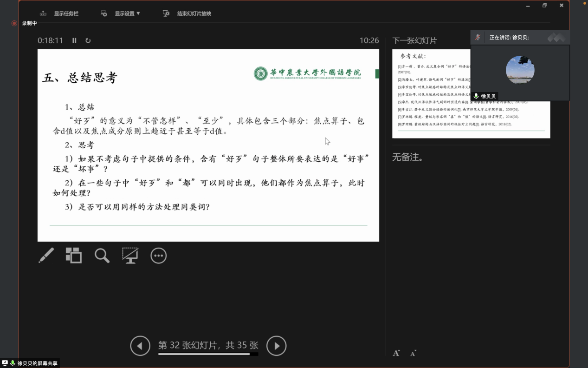Click the black out slideshow screen icon

tap(130, 256)
